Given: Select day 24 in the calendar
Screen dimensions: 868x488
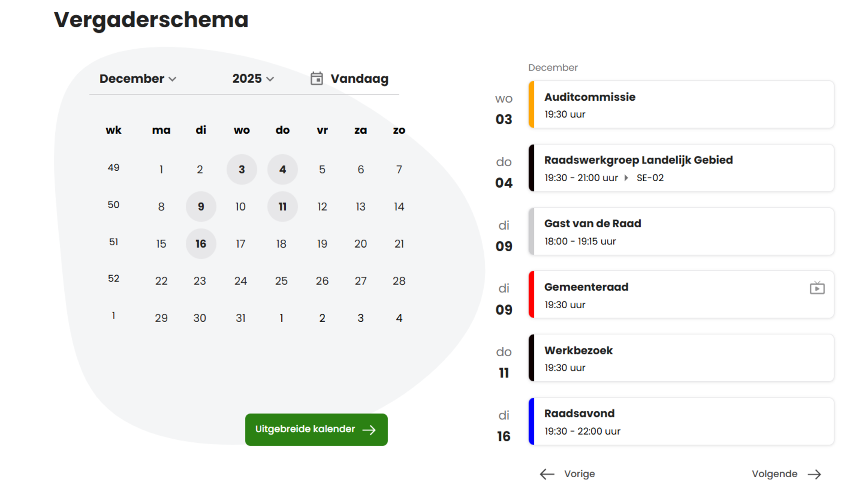Looking at the screenshot, I should tap(241, 281).
